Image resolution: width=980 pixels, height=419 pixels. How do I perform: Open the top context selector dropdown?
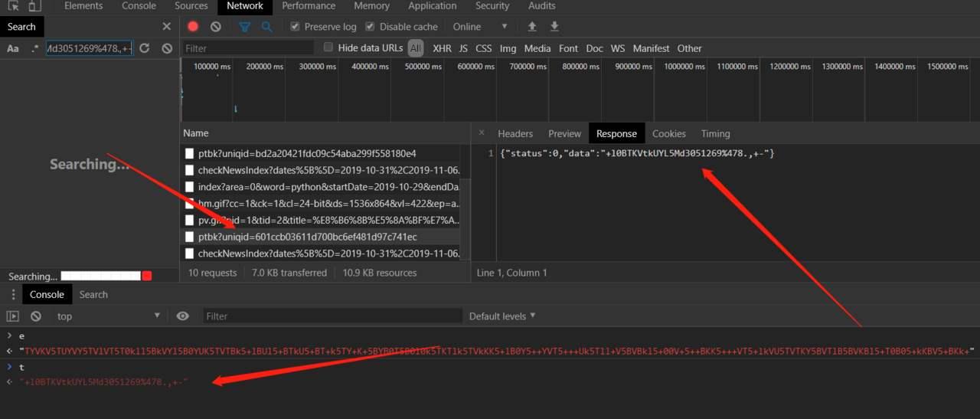[107, 316]
